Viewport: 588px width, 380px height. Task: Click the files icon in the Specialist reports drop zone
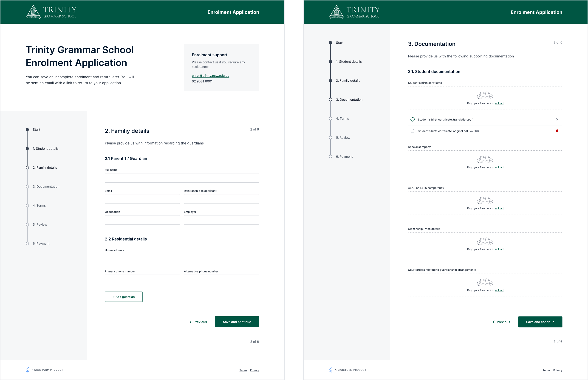click(x=485, y=160)
